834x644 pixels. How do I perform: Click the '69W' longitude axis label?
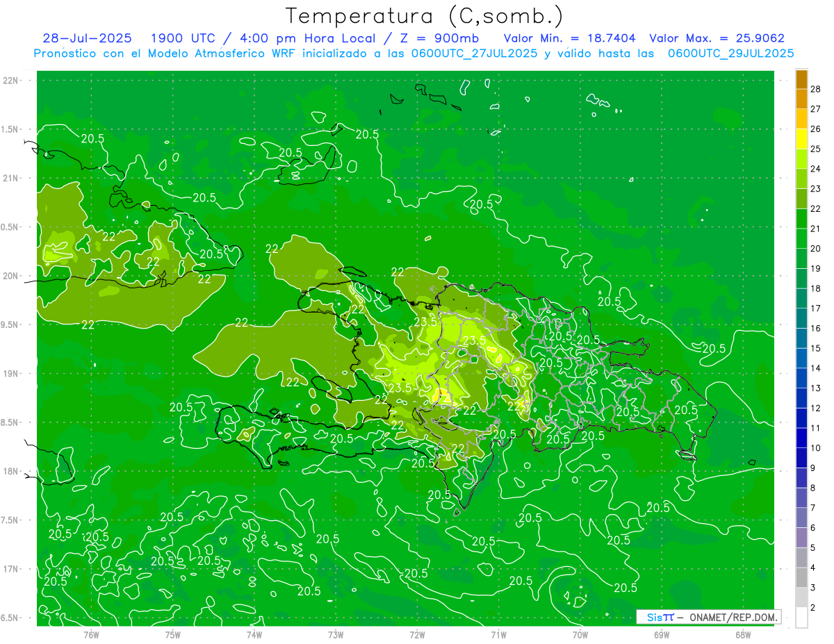(662, 635)
